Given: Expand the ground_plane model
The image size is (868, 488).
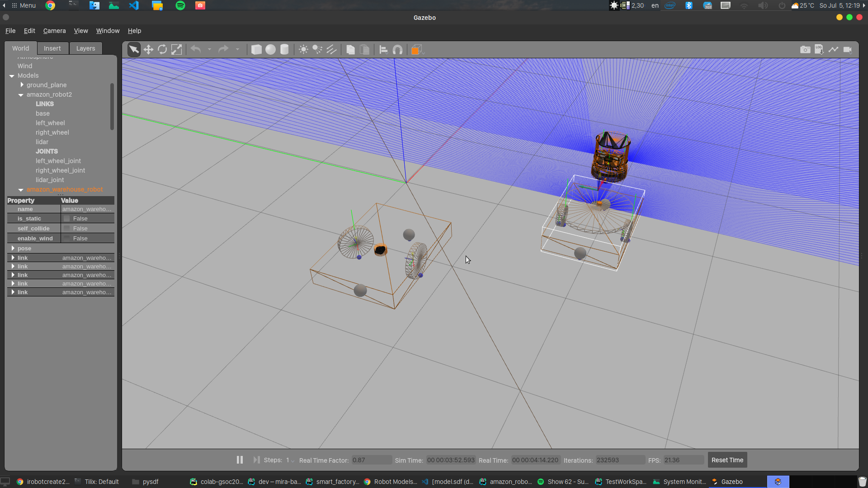Looking at the screenshot, I should 22,85.
